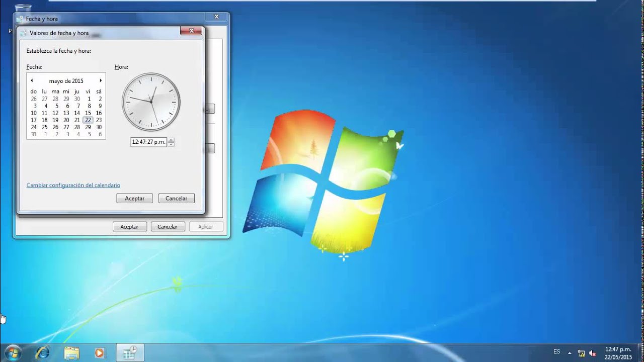Increase the time with the up spinner arrow
The height and width of the screenshot is (362, 644).
[x=171, y=140]
